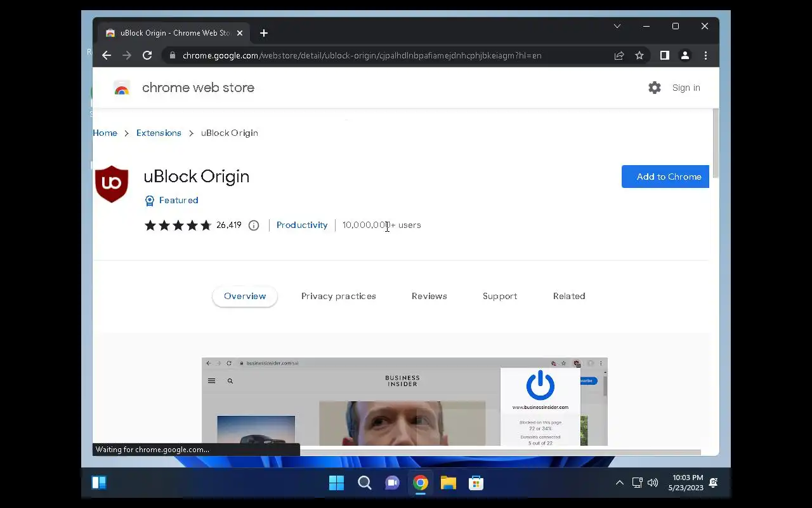Click the extension screenshot preview image

click(x=405, y=401)
